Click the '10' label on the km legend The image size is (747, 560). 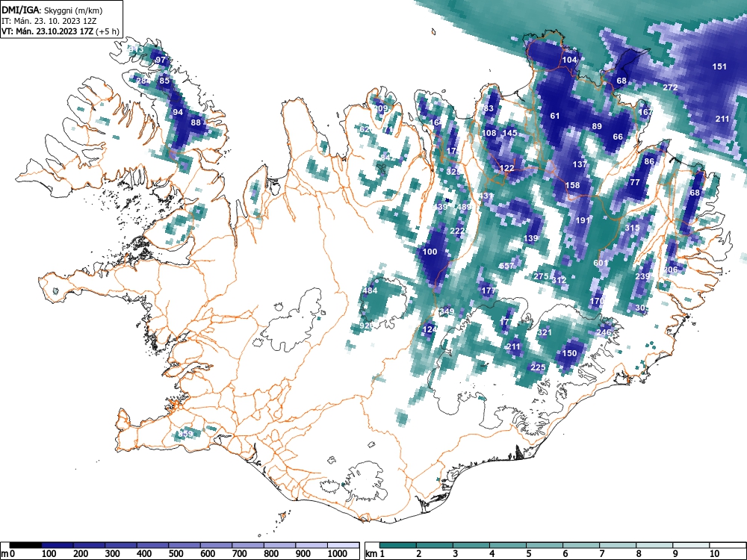713,554
